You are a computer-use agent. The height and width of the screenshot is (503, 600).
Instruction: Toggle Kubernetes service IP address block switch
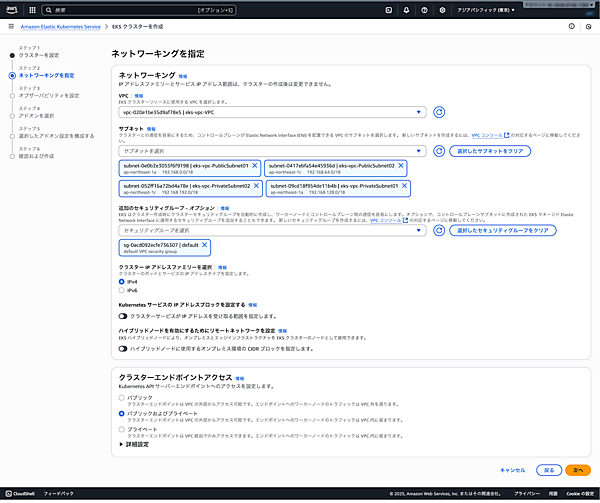(123, 314)
